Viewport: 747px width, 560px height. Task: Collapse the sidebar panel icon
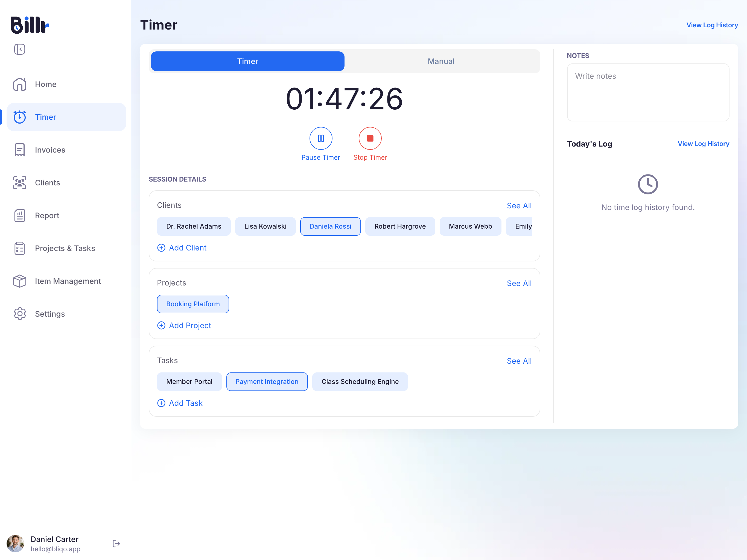(x=20, y=49)
